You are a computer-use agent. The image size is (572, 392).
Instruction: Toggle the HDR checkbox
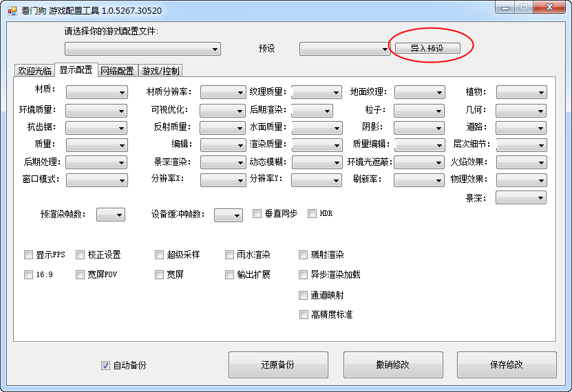tap(312, 213)
